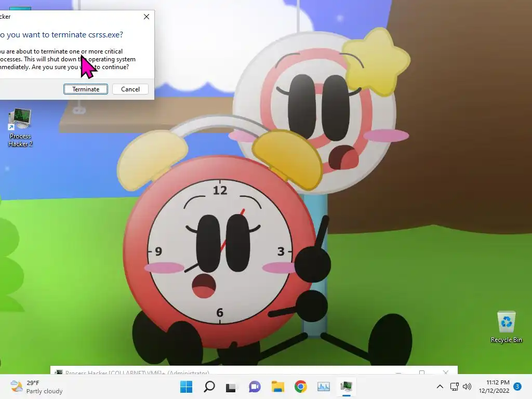The height and width of the screenshot is (399, 532).
Task: Click the Terminate button in the dialog
Action: [86, 89]
